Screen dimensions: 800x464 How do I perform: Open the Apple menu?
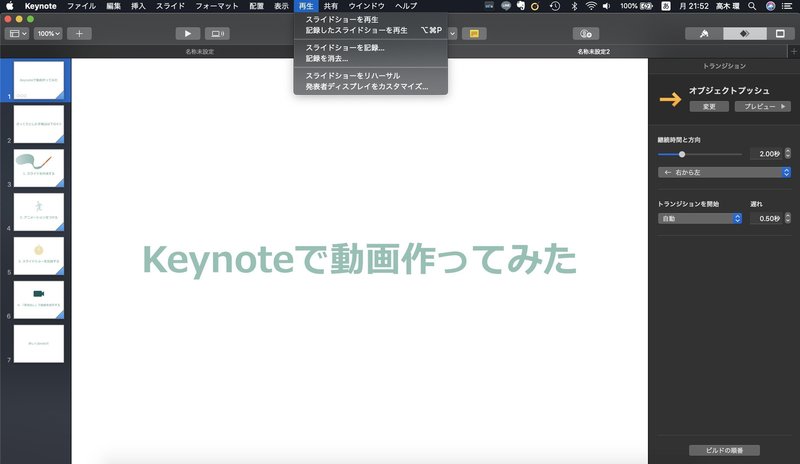[x=10, y=6]
